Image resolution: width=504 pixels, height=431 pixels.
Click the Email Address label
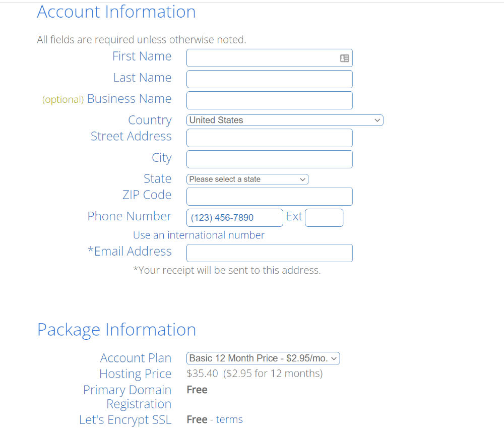pos(130,252)
